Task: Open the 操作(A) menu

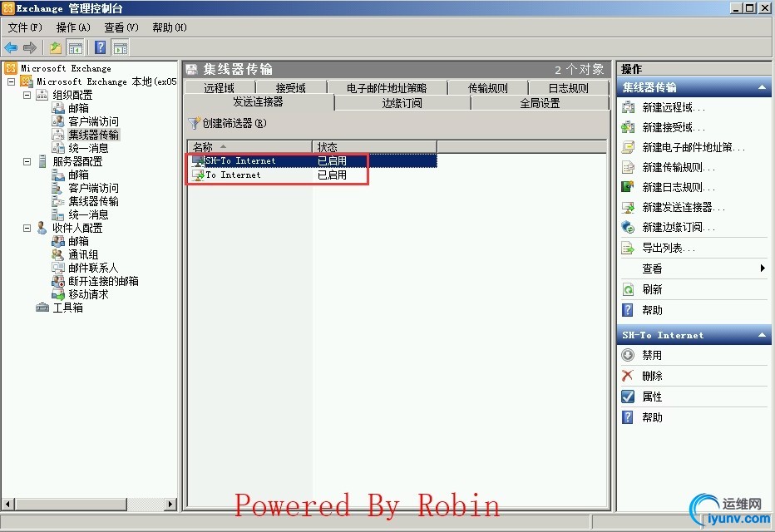Action: point(73,27)
